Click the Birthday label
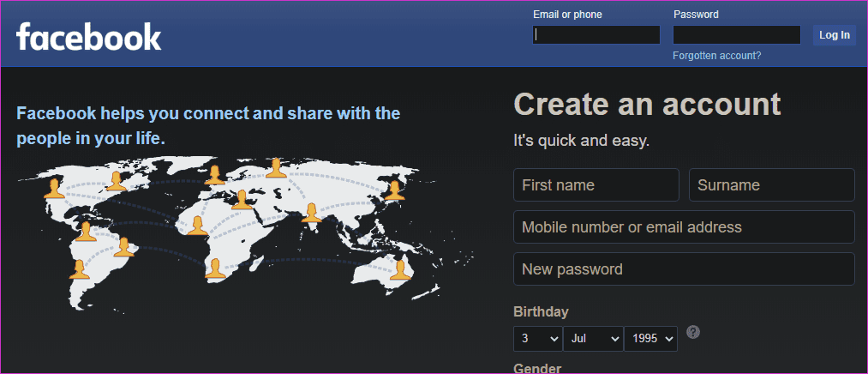 click(x=541, y=311)
